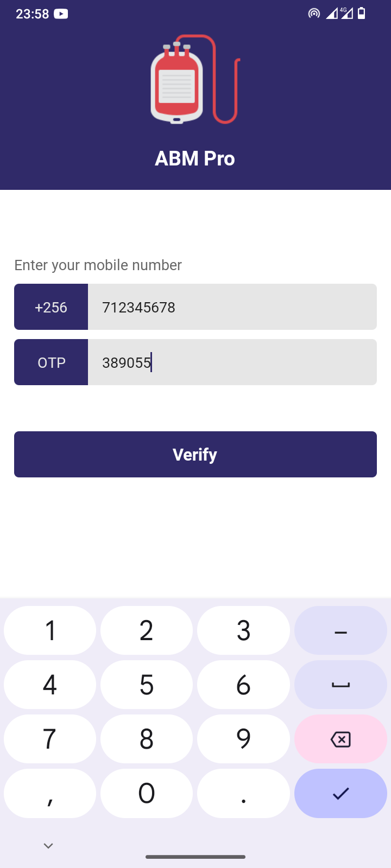Viewport: 391px width, 868px height.
Task: Collapse the keyboard with down chevron
Action: click(48, 846)
